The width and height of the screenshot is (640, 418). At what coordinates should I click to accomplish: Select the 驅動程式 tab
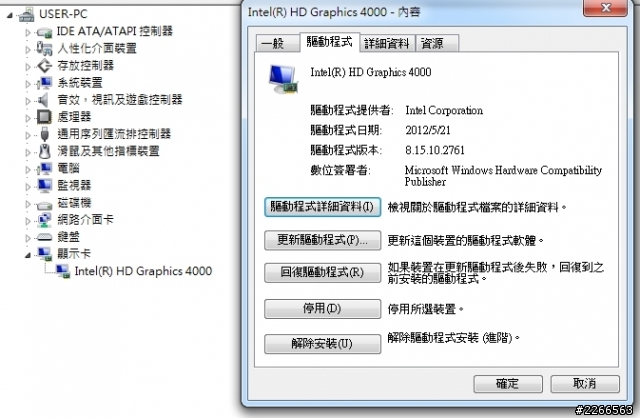pyautogui.click(x=329, y=42)
